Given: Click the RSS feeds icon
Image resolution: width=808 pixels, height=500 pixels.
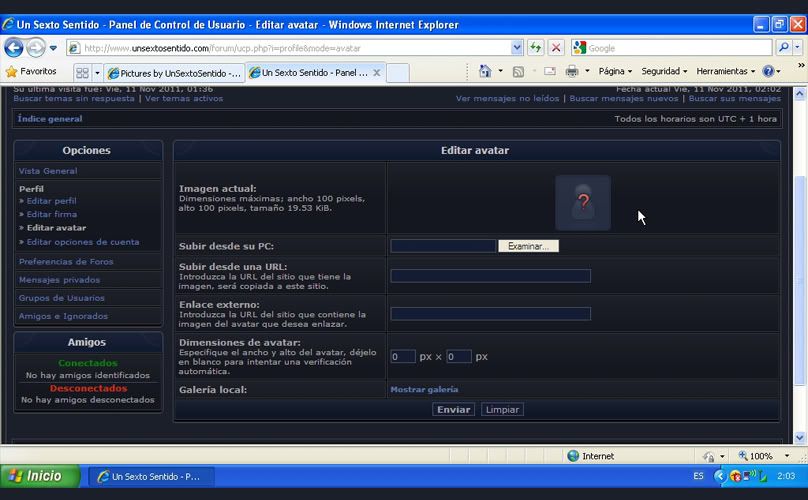Looking at the screenshot, I should [x=518, y=72].
